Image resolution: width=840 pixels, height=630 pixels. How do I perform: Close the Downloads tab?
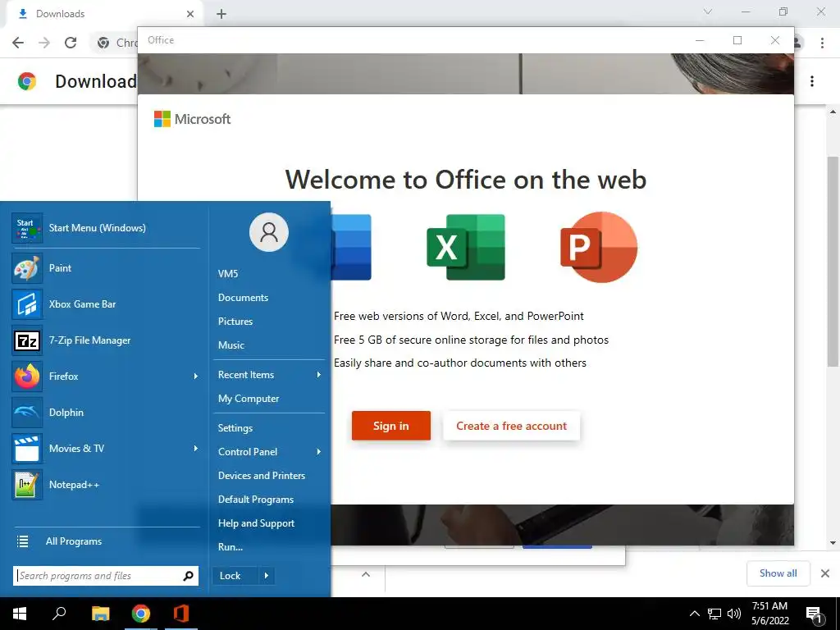(190, 14)
